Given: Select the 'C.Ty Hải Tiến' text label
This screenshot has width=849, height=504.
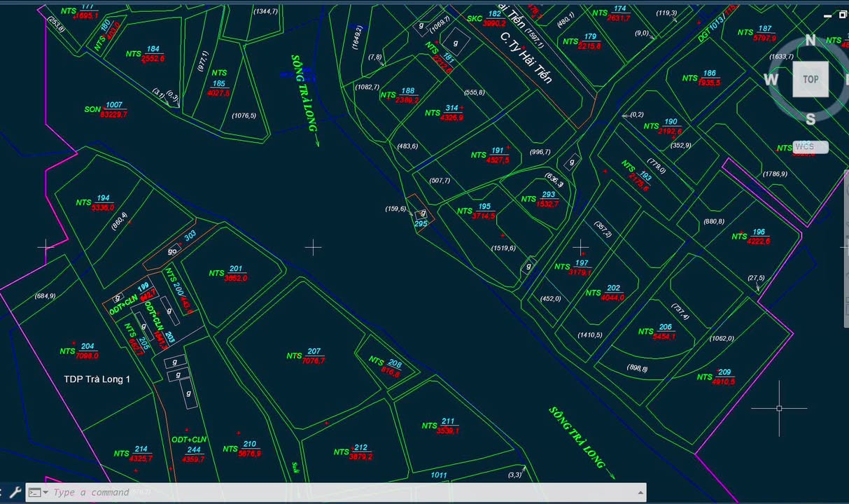Looking at the screenshot, I should pyautogui.click(x=526, y=57).
